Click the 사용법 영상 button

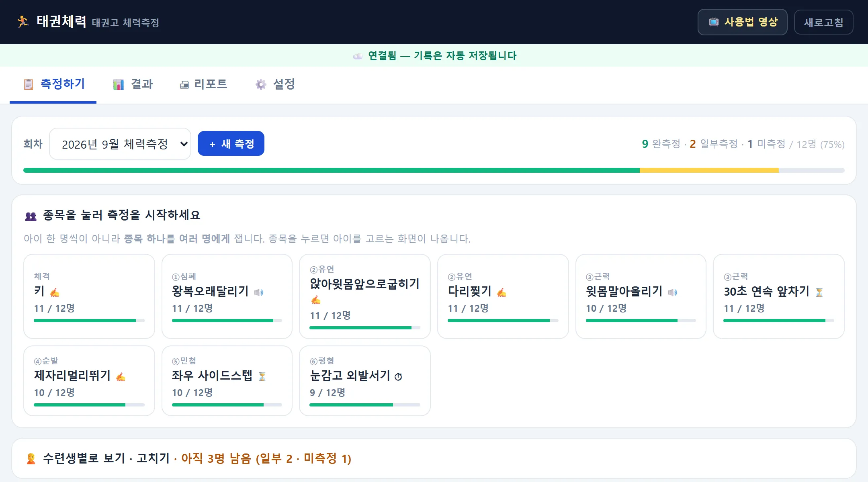pyautogui.click(x=743, y=22)
